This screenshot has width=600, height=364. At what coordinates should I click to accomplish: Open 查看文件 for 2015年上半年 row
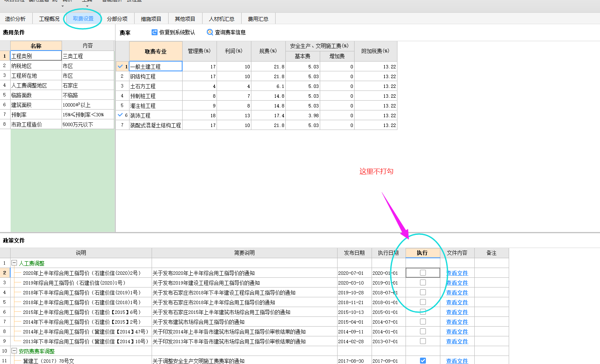tap(457, 312)
